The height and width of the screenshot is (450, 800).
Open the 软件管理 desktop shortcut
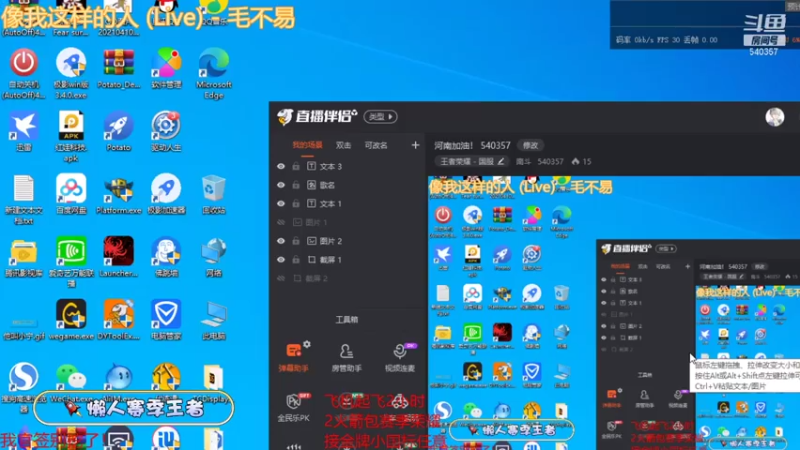(166, 68)
